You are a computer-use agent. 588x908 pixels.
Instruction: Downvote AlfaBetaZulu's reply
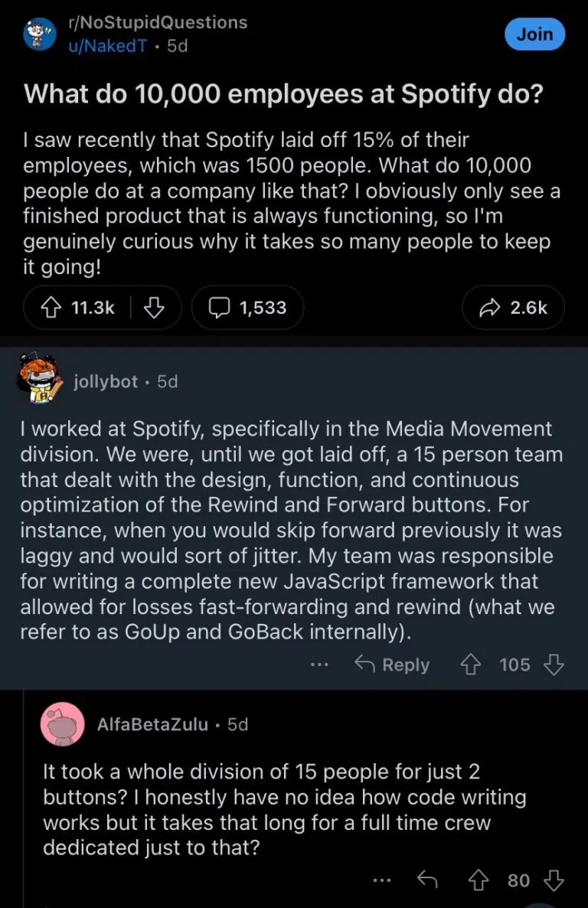[x=553, y=880]
